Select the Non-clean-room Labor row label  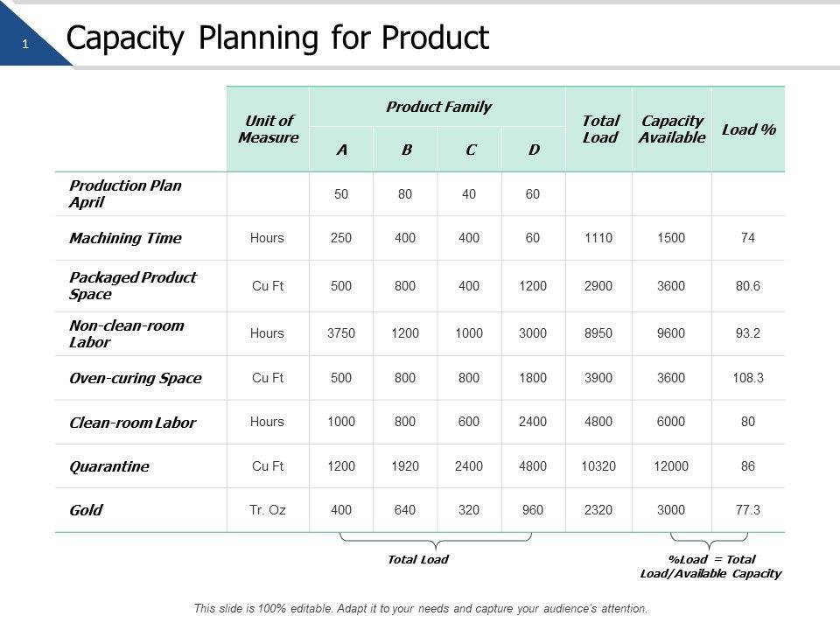coord(126,333)
